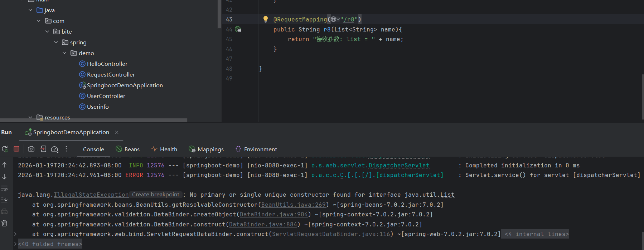
Task: Click the 'Run' tool window label
Action: coord(6,132)
